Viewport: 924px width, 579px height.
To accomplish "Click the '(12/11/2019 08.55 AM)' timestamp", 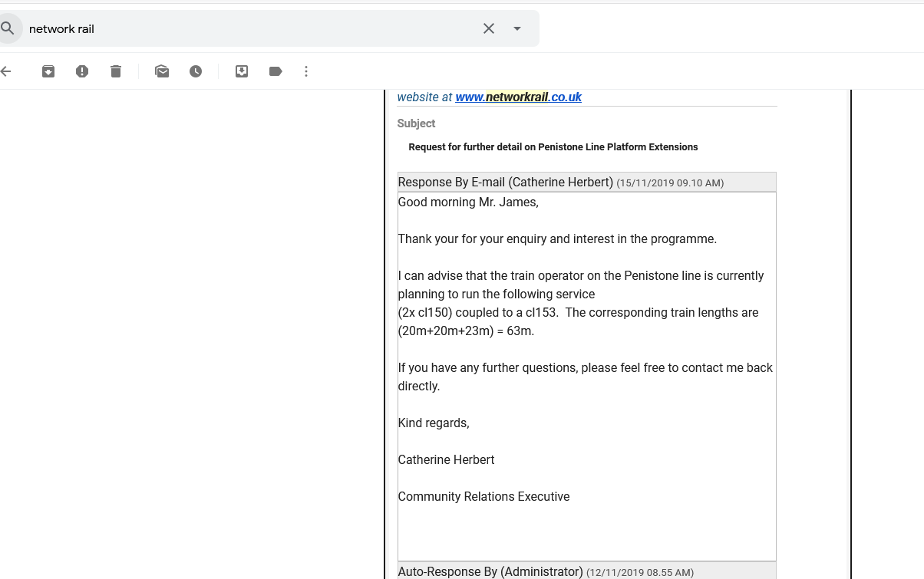I will (640, 572).
